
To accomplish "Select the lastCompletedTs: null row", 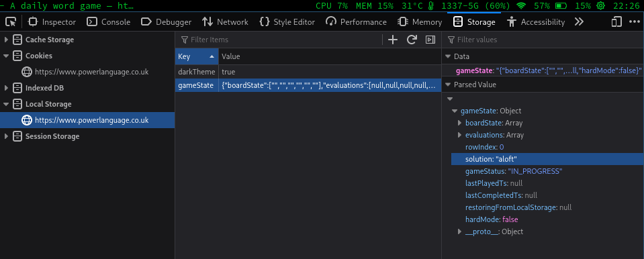I will click(547, 195).
